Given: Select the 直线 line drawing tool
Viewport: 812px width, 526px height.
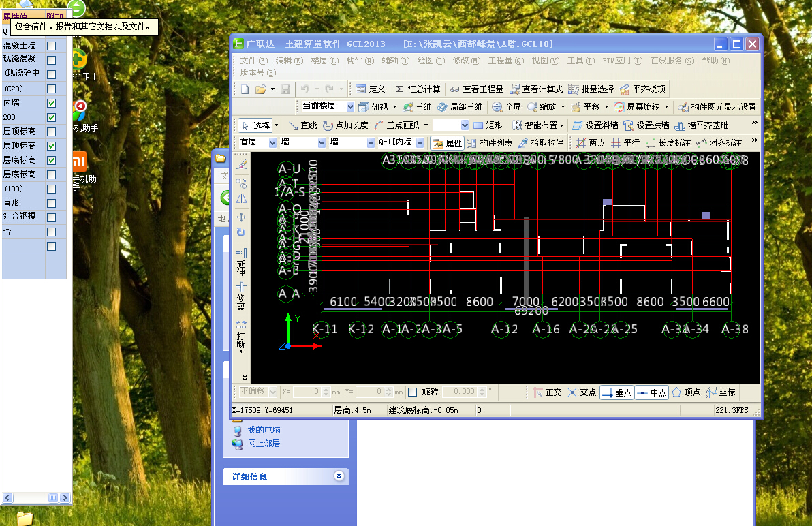Looking at the screenshot, I should pos(303,125).
